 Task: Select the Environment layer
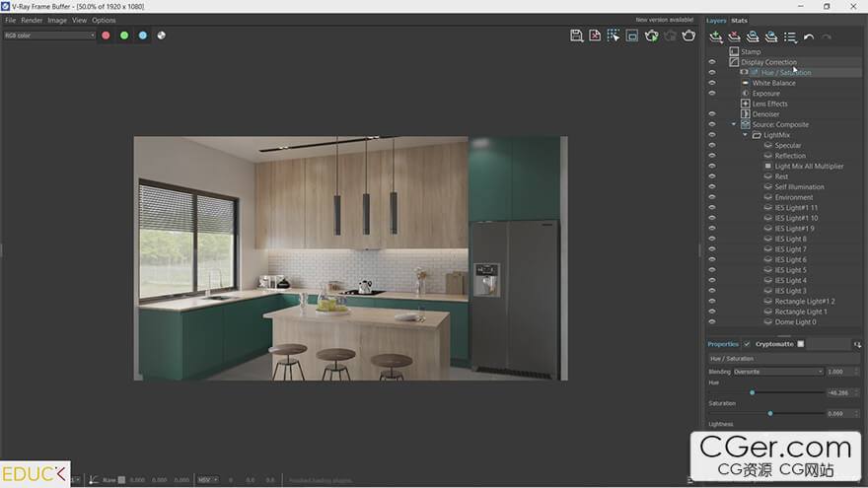click(x=794, y=197)
